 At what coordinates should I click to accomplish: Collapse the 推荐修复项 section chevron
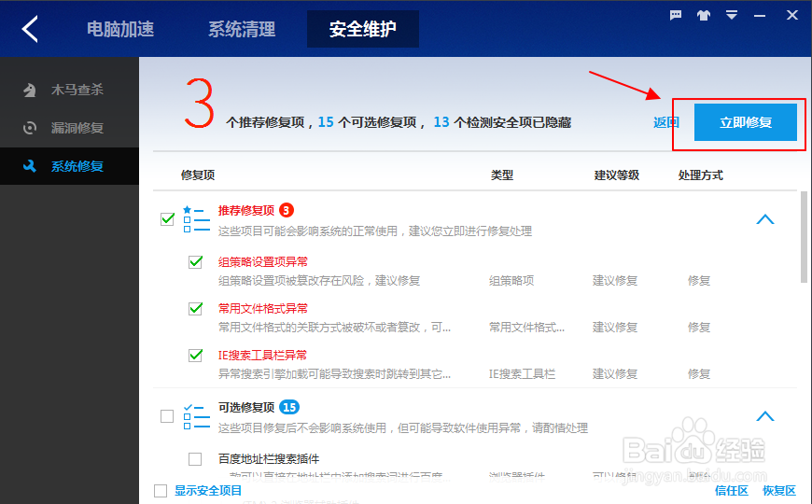765,219
